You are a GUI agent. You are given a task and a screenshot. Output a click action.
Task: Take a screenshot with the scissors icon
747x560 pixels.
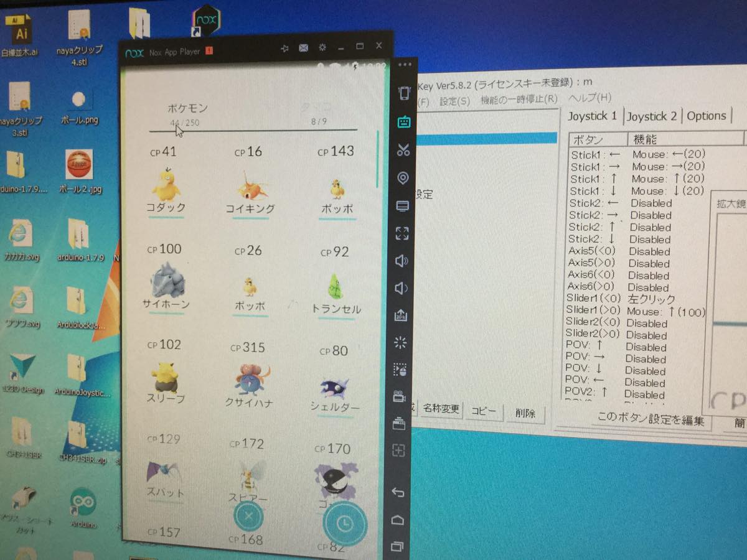403,149
